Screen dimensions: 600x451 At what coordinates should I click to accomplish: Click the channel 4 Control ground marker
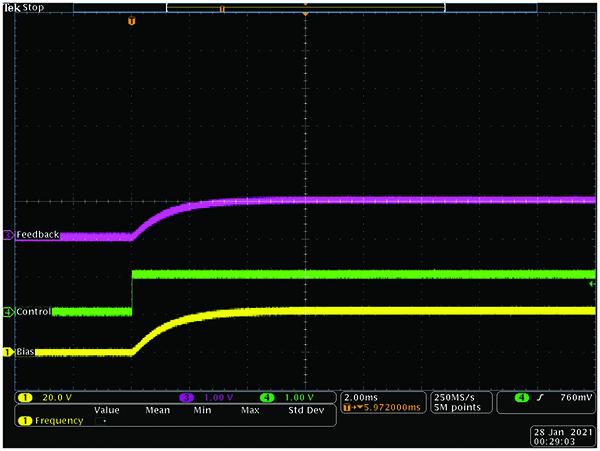coord(8,312)
